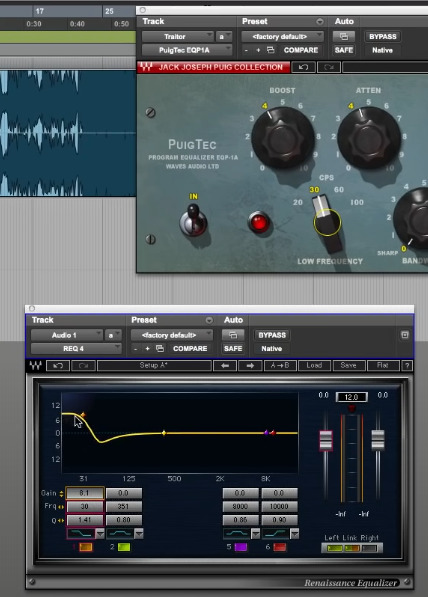Toggle band 6 red on/off button

[x=279, y=547]
